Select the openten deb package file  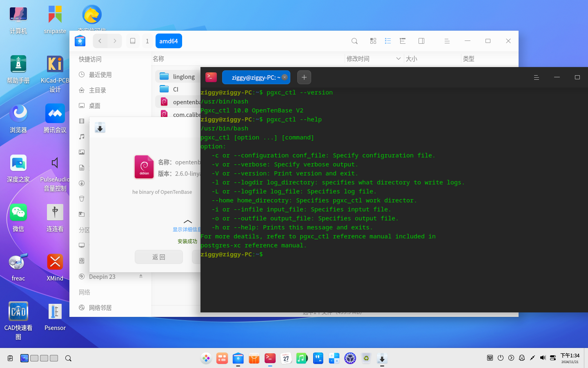[x=178, y=102]
